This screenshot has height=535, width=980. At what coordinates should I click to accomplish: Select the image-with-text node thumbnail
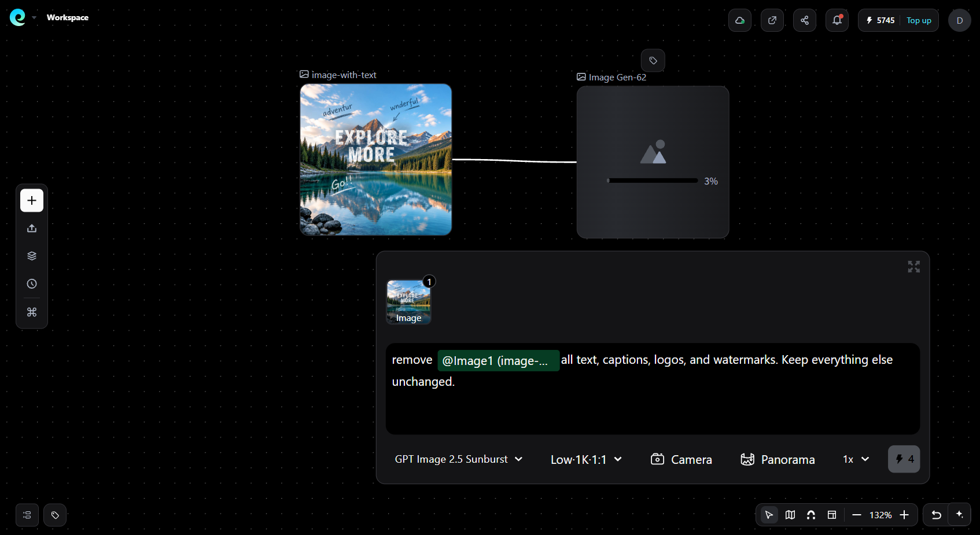coord(376,160)
